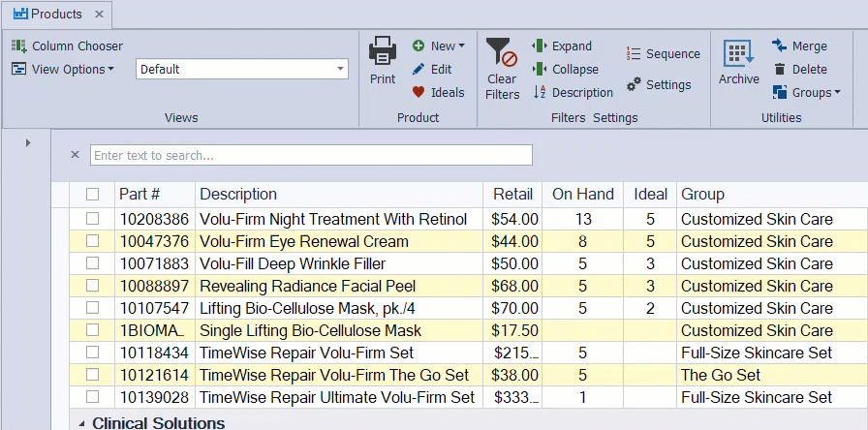868x430 pixels.
Task: Sort by Retail column header
Action: pyautogui.click(x=512, y=195)
